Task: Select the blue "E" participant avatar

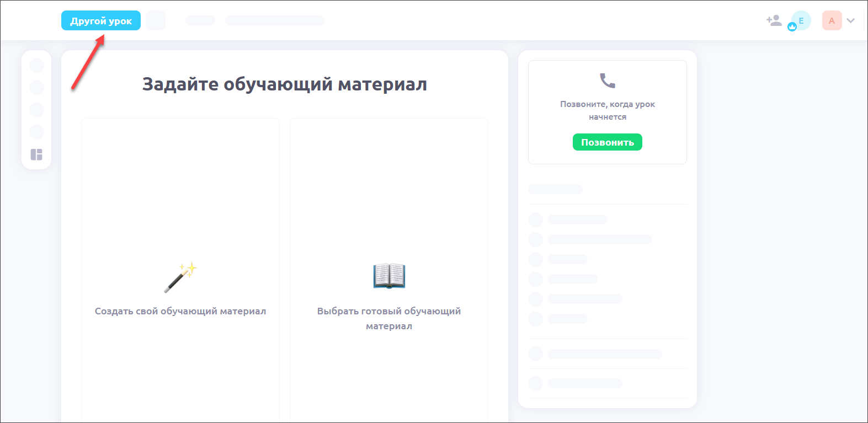Action: (x=802, y=20)
